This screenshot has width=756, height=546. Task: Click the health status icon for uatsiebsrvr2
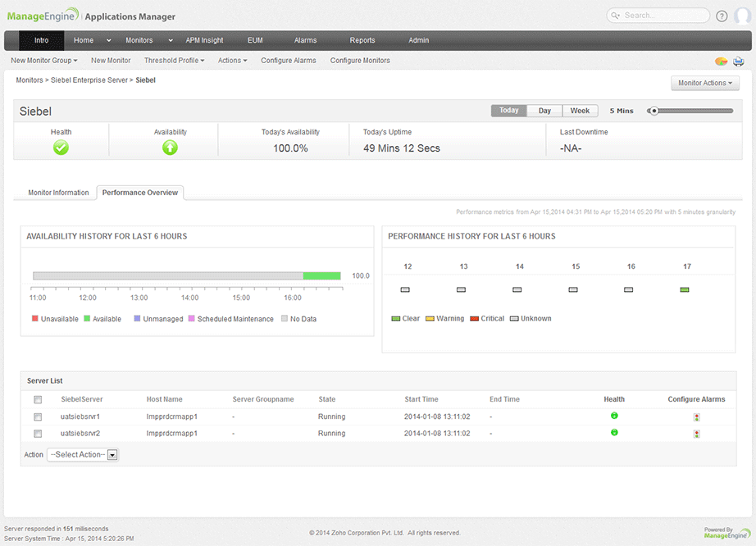[614, 432]
